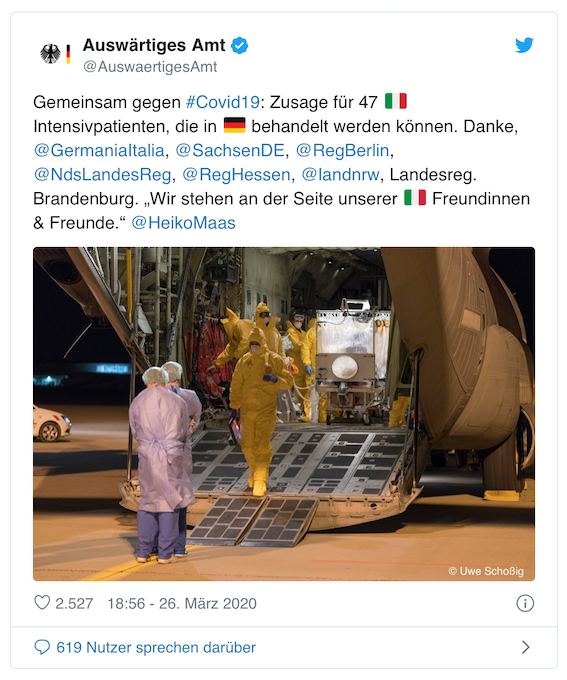Visit the @landnrw profile
The height and width of the screenshot is (680, 567).
click(340, 174)
